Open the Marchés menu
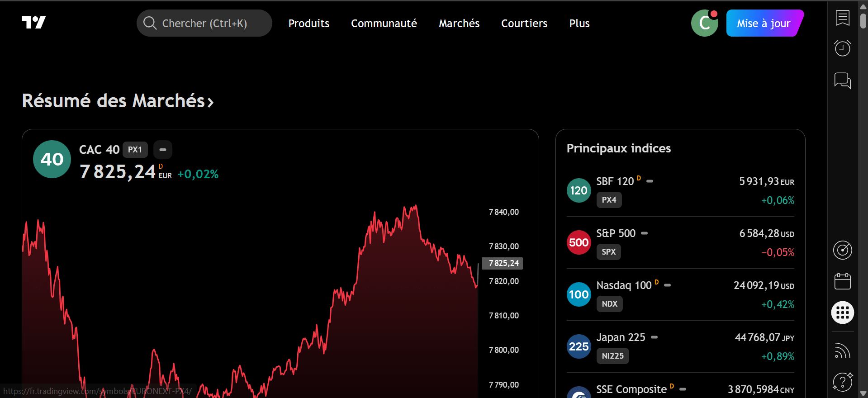Image resolution: width=868 pixels, height=398 pixels. [459, 24]
